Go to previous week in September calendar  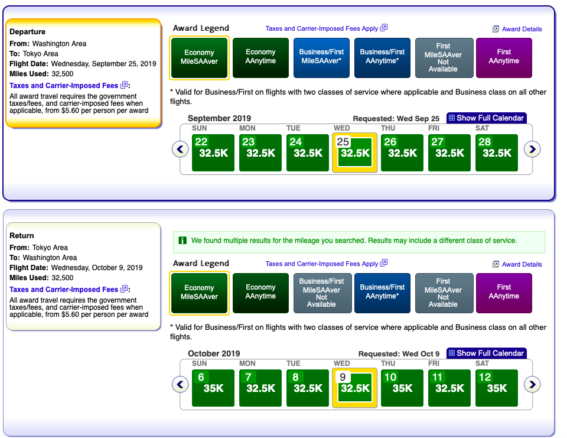tap(180, 149)
